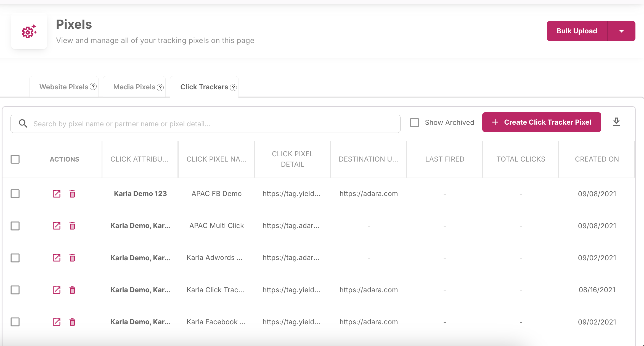Open Media Pixels help tooltip icon
This screenshot has width=644, height=346.
tap(160, 87)
